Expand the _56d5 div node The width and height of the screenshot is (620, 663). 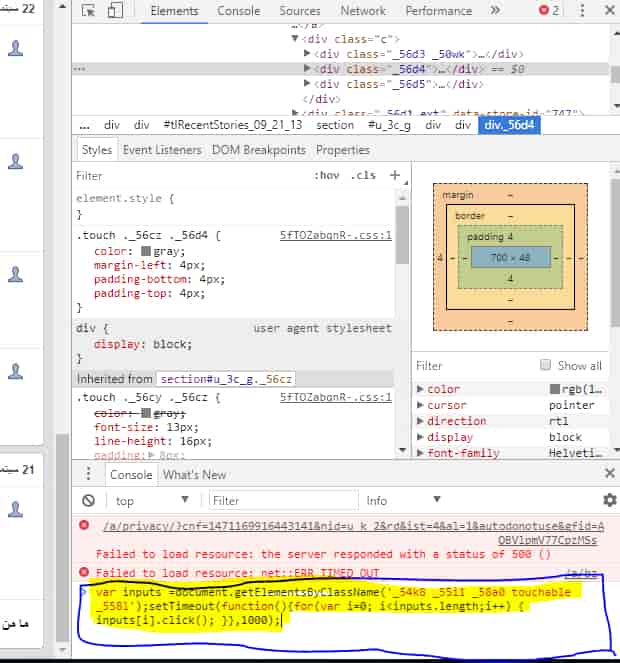[x=307, y=83]
